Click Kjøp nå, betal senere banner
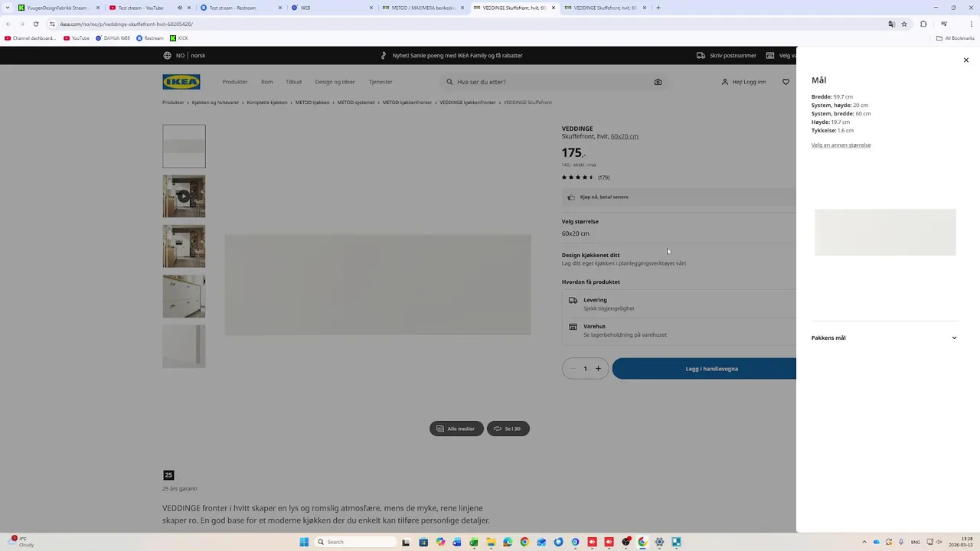This screenshot has width=980, height=551. click(679, 197)
